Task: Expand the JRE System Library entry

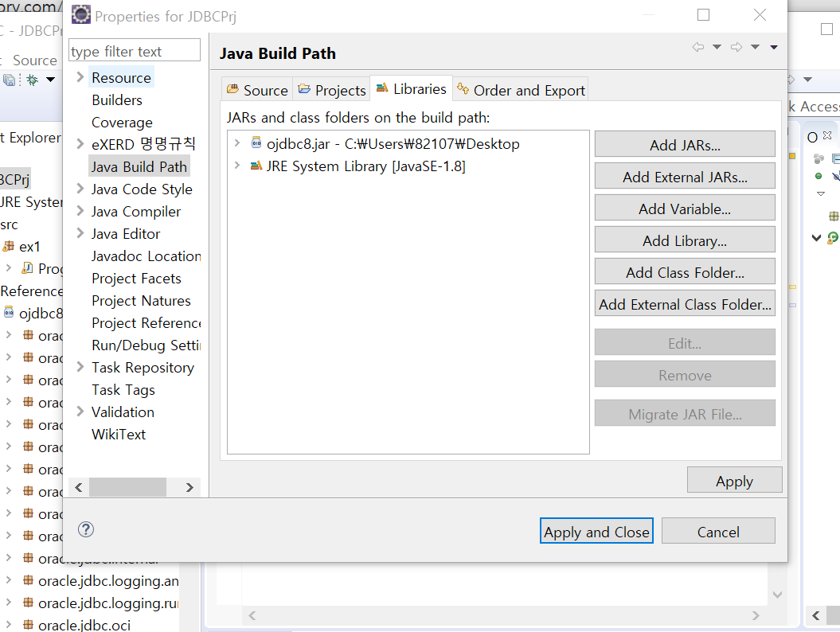Action: click(x=236, y=166)
